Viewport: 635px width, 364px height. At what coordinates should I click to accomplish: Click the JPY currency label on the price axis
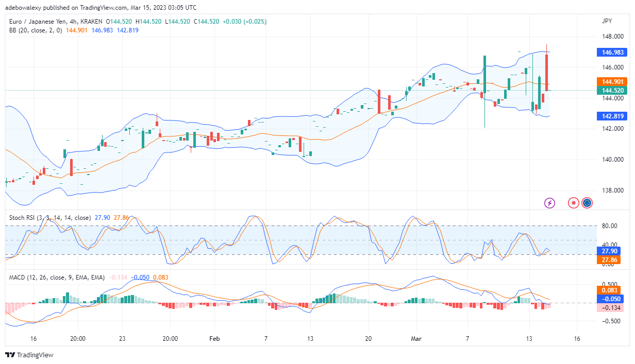tap(607, 22)
